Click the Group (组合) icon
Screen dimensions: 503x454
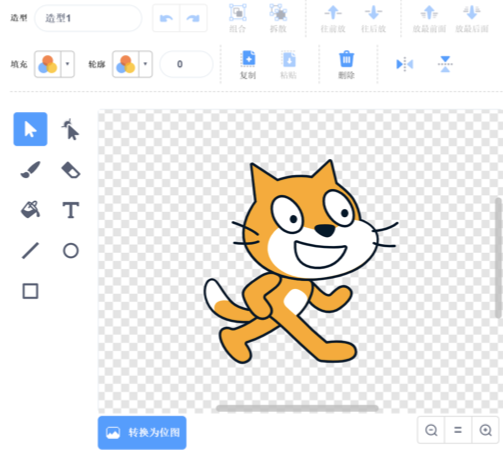click(x=238, y=18)
